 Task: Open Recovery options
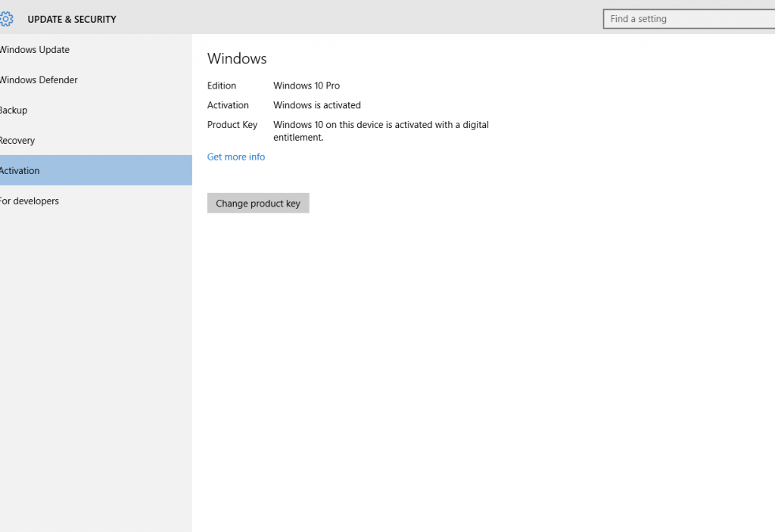96,140
